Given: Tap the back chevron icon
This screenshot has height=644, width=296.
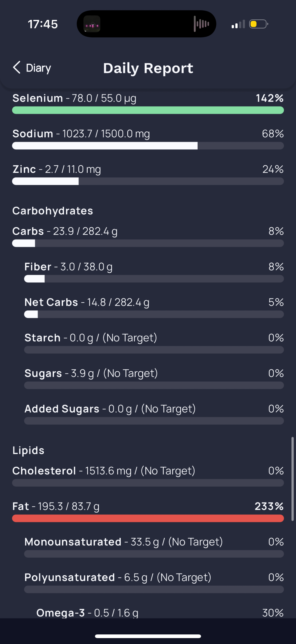Looking at the screenshot, I should coord(16,68).
